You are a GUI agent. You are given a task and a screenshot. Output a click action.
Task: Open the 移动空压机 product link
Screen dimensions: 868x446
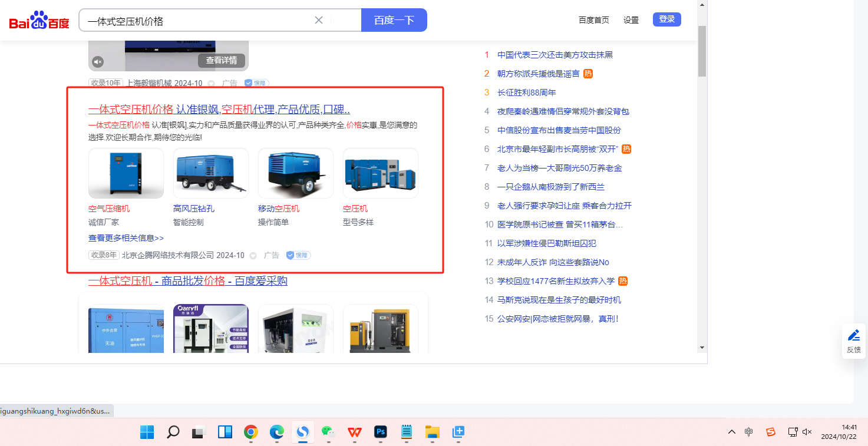coord(279,209)
